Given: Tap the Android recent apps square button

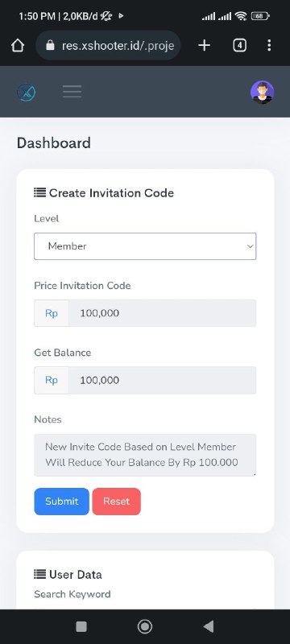Looking at the screenshot, I should click(81, 626).
